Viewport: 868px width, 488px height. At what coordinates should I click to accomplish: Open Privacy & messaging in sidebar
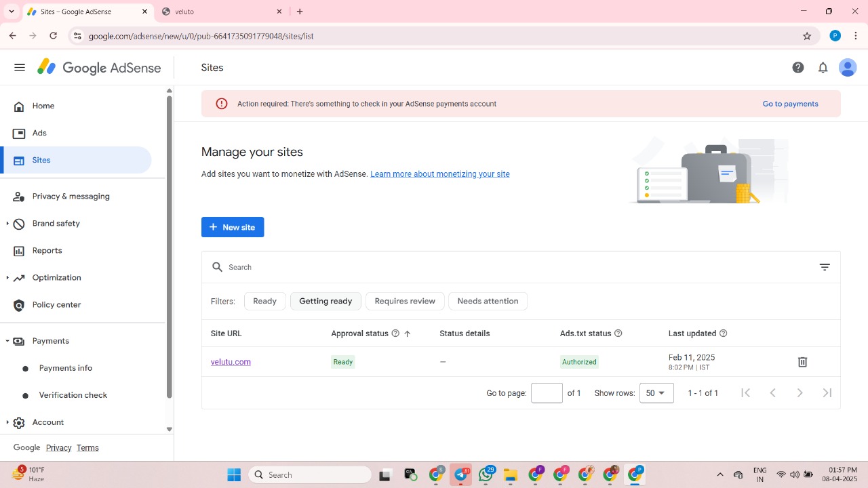coord(76,197)
